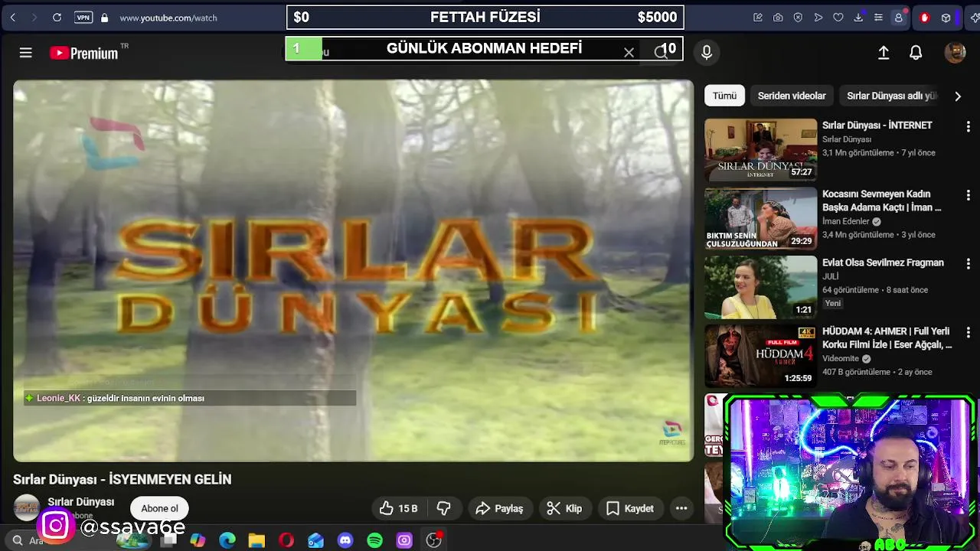Open more actions three-dot menu under video
Image resolution: width=980 pixels, height=551 pixels.
[x=681, y=508]
